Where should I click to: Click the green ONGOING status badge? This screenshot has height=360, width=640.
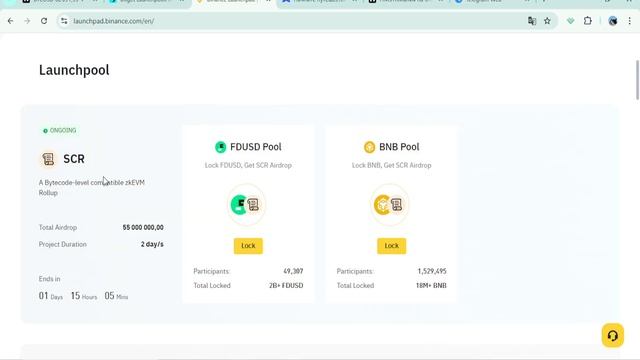point(60,131)
